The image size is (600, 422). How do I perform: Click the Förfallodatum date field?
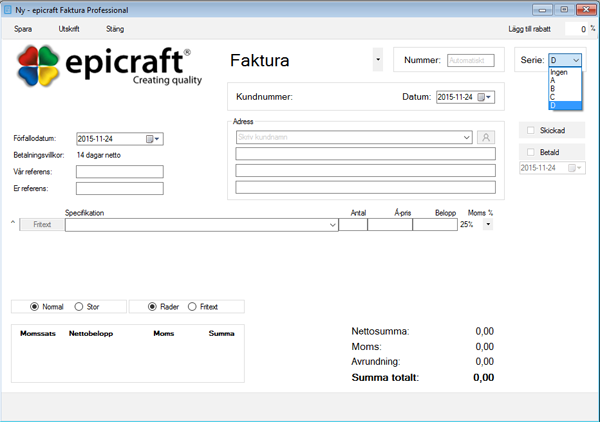pos(120,139)
